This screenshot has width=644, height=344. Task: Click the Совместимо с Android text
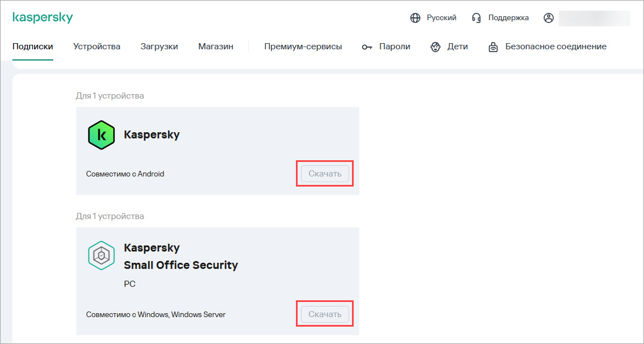click(125, 174)
